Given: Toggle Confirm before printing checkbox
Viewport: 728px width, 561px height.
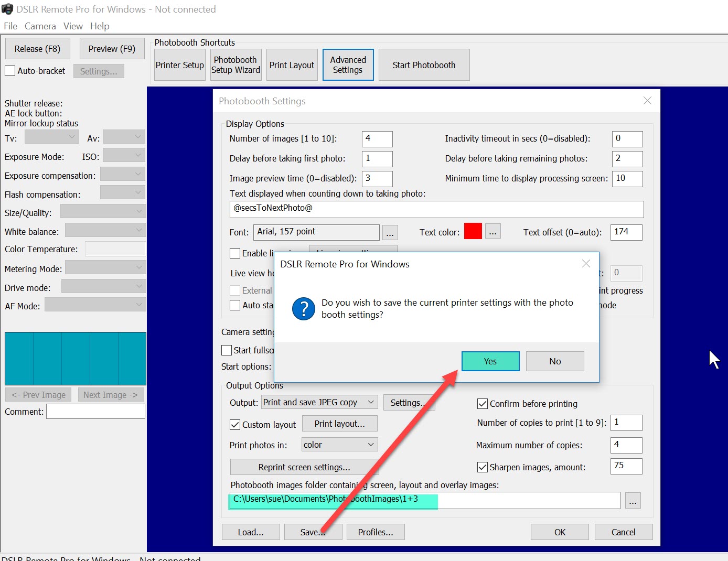Looking at the screenshot, I should click(x=483, y=404).
